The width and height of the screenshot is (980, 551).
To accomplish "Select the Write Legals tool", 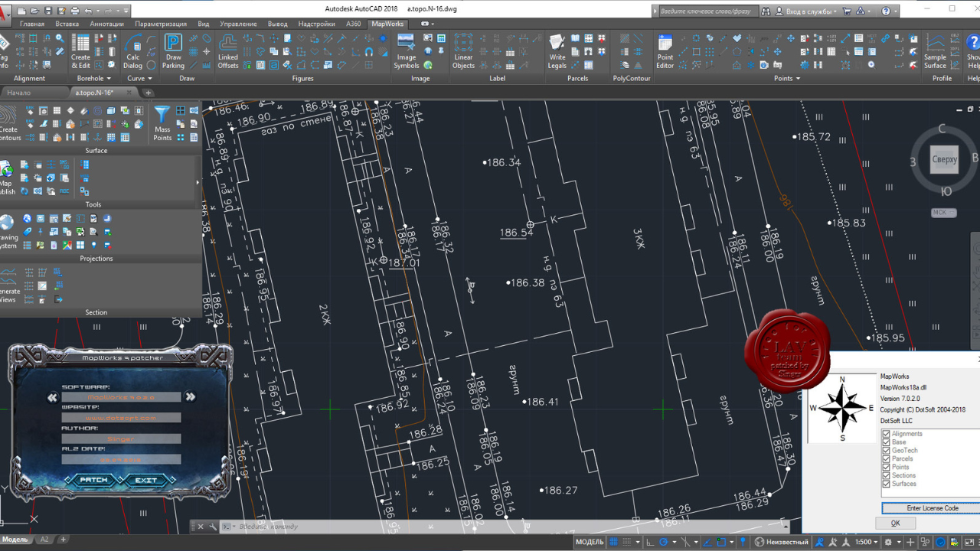I will point(557,51).
